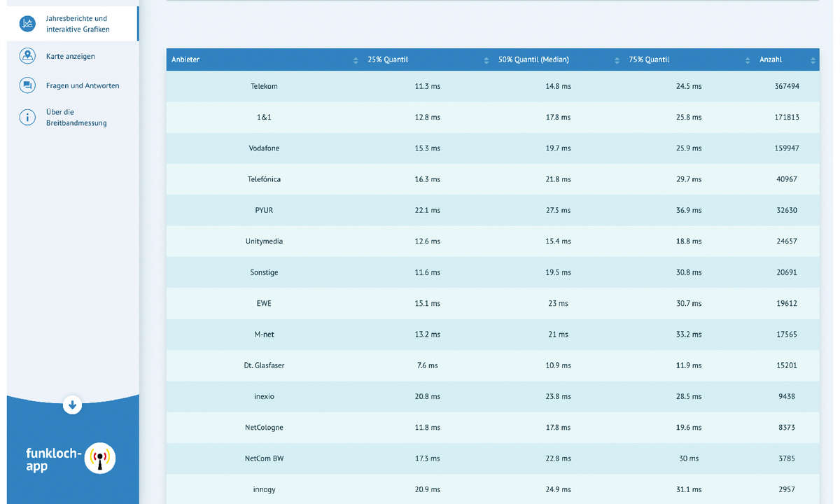The width and height of the screenshot is (840, 504).
Task: Sort by the Anzahl column
Action: (786, 59)
